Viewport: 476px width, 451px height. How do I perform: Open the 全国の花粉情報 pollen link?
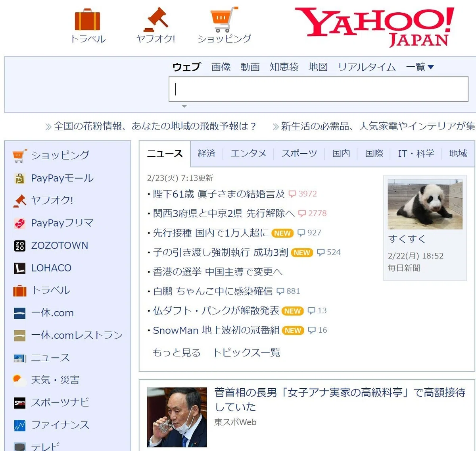point(155,126)
